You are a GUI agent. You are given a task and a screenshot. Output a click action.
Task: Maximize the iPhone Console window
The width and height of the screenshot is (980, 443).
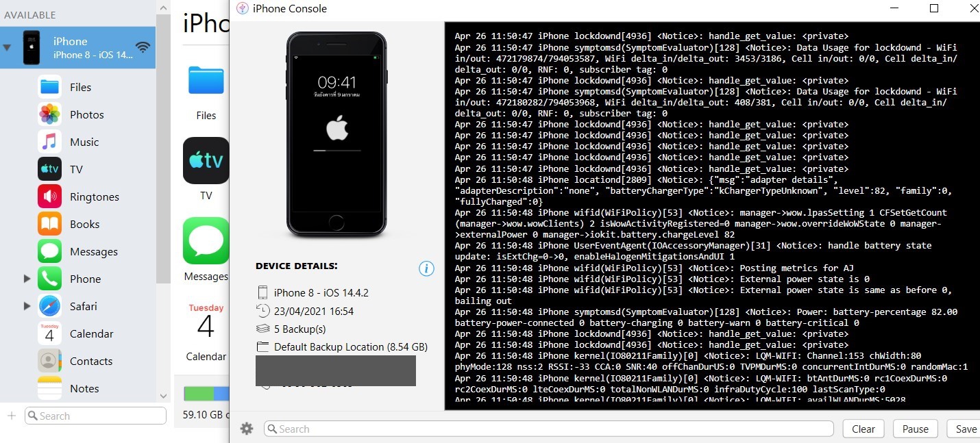point(933,8)
